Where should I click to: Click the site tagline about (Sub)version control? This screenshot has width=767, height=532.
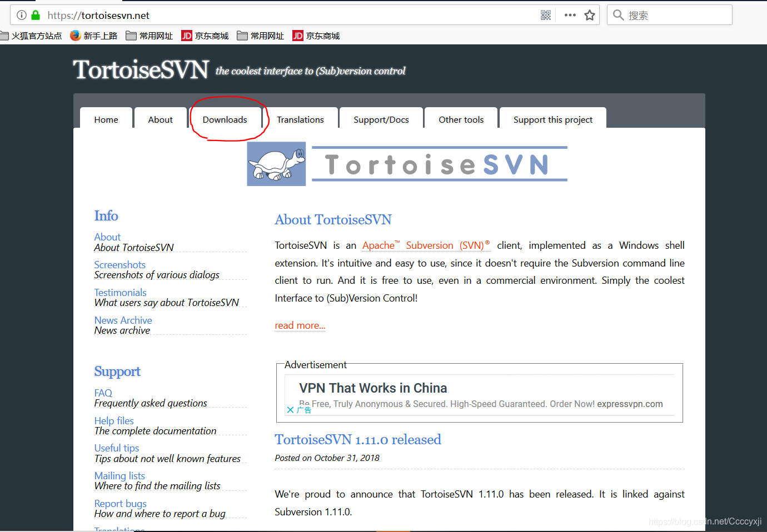pos(311,71)
